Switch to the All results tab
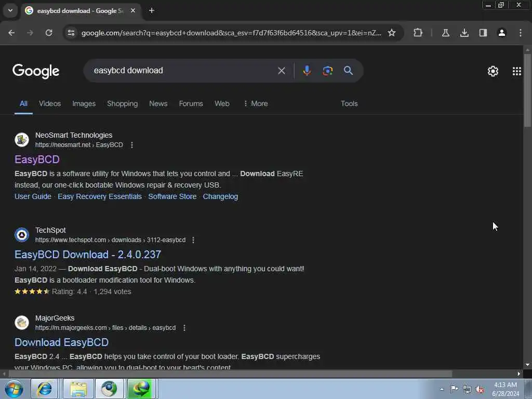The height and width of the screenshot is (399, 532). coord(23,103)
